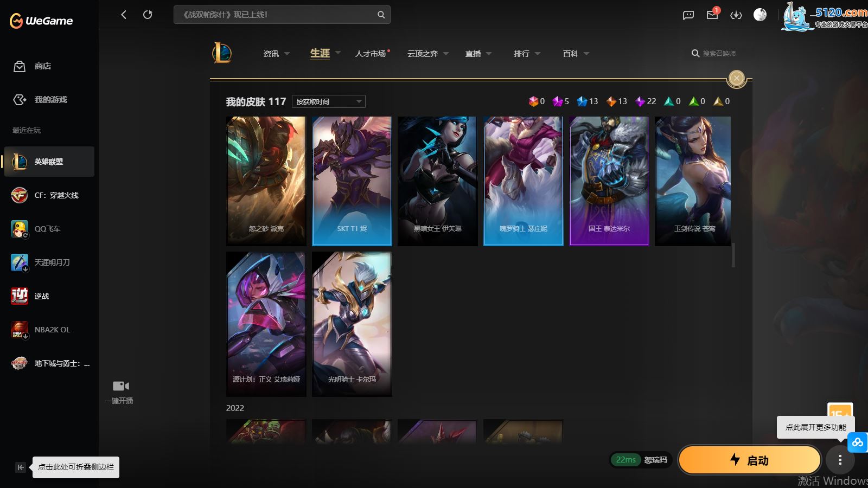
Task: Select NBA2K OL in the game list
Action: coord(49,330)
